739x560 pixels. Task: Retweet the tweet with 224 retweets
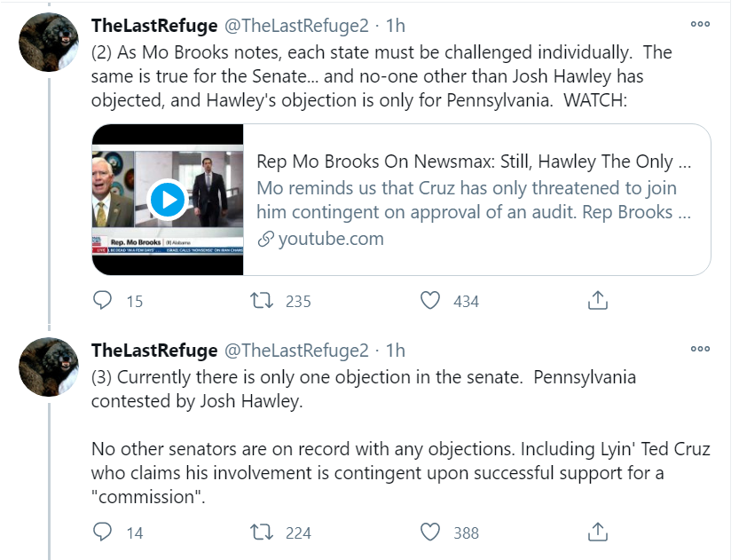pos(263,532)
